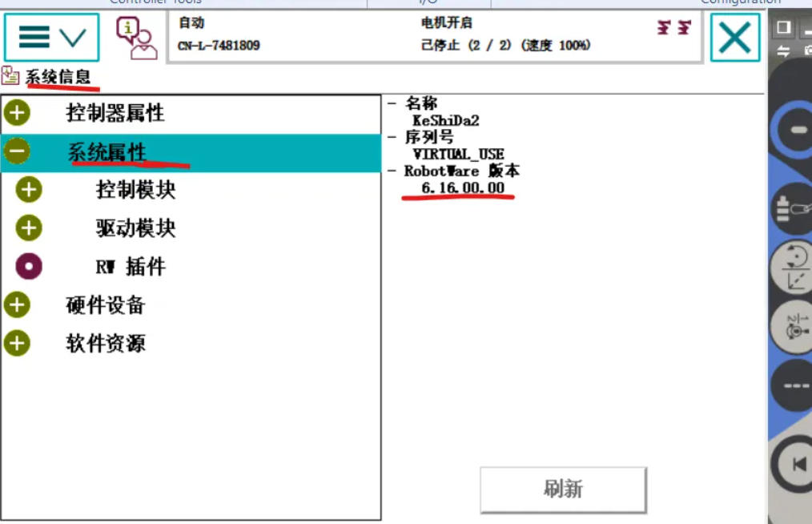Image resolution: width=812 pixels, height=524 pixels.
Task: Collapse the 系统属性 node
Action: (x=17, y=151)
